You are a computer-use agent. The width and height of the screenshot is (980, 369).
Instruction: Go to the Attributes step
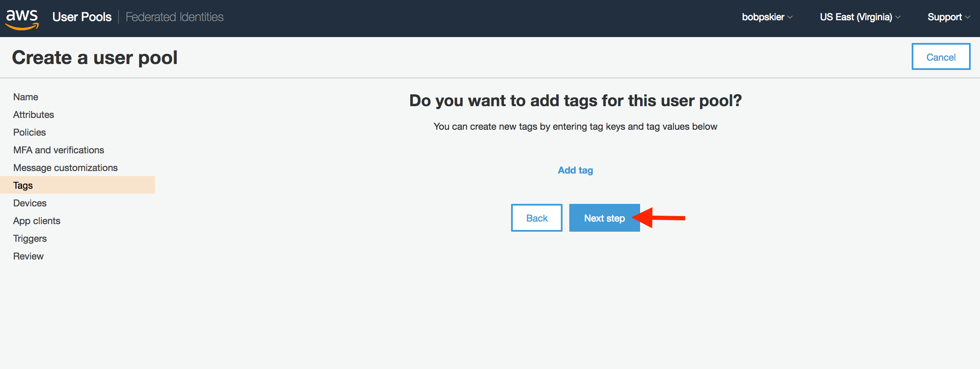tap(34, 115)
